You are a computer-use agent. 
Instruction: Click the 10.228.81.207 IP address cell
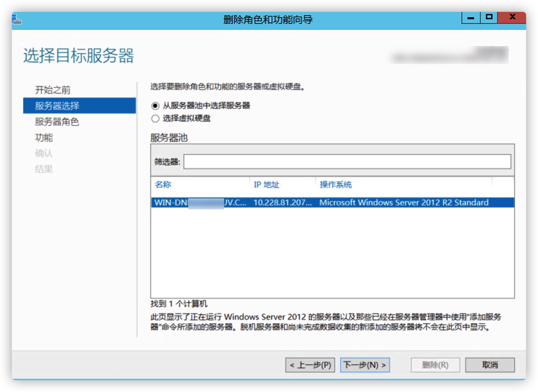(x=283, y=203)
